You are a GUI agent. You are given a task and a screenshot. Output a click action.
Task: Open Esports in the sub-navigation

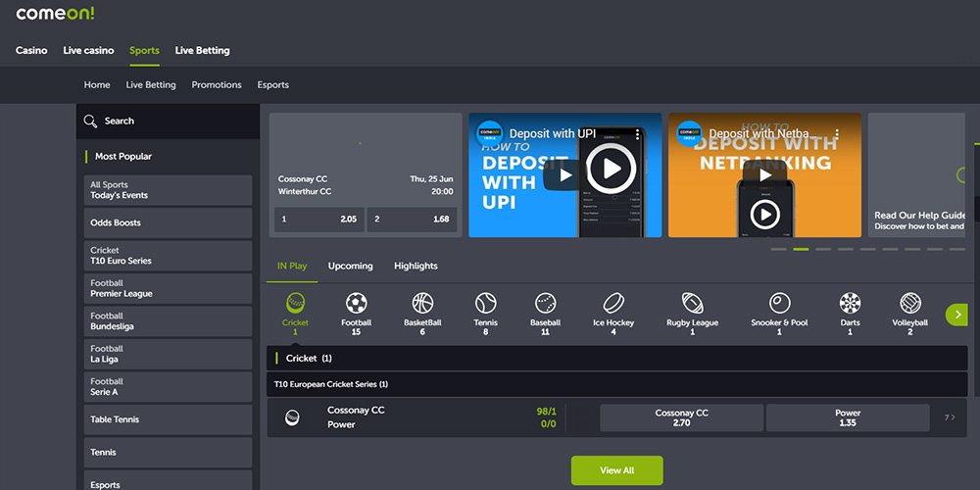[x=273, y=85]
